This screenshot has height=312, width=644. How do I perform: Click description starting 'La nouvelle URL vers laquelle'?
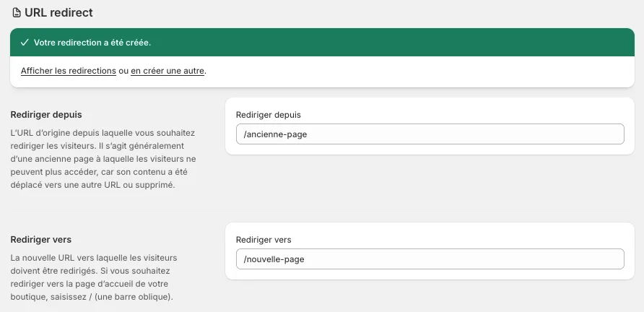click(x=94, y=277)
